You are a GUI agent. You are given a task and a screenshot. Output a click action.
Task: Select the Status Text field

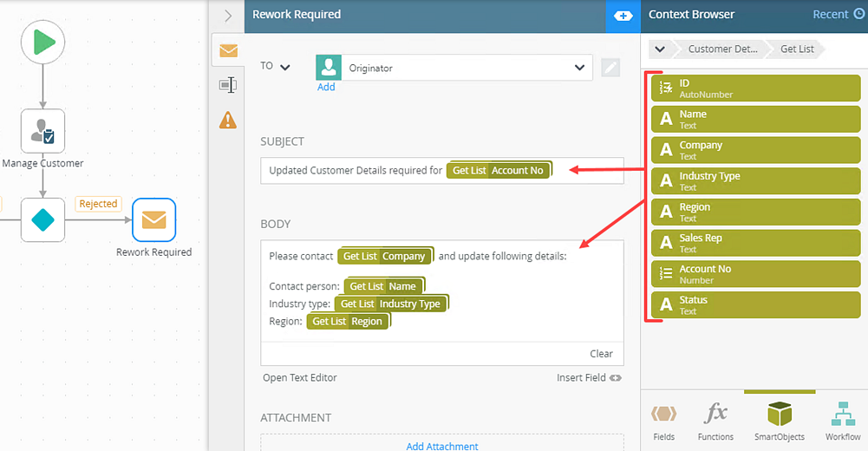coord(755,305)
